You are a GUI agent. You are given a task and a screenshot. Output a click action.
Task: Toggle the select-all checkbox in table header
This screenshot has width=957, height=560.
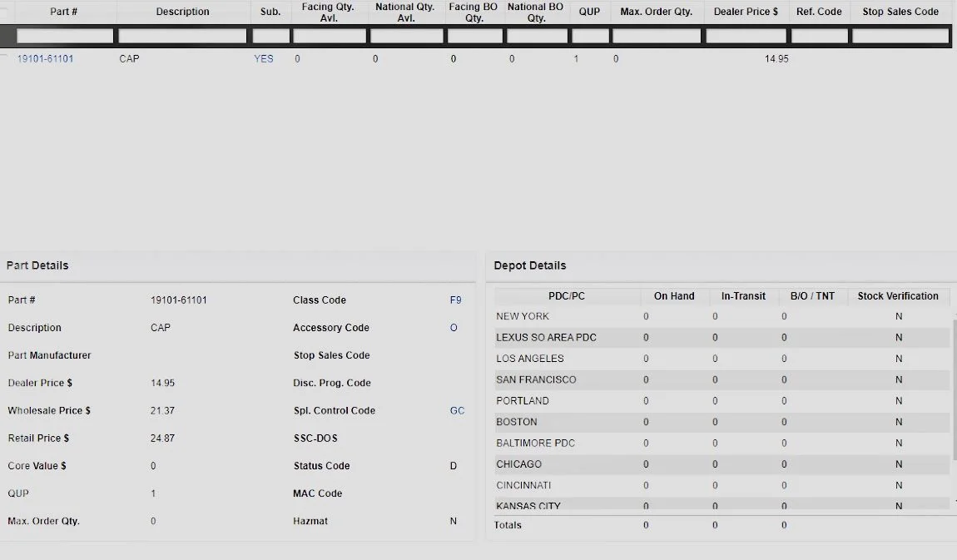4,12
